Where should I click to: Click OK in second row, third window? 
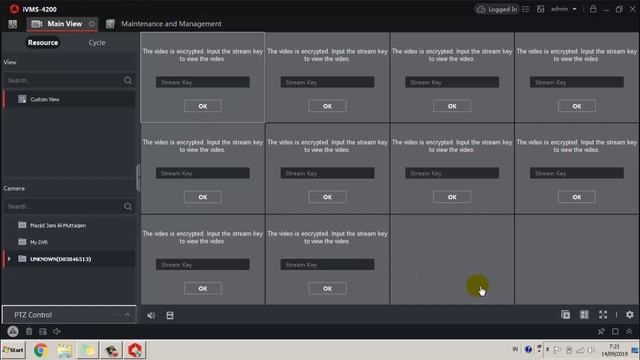[x=452, y=197]
